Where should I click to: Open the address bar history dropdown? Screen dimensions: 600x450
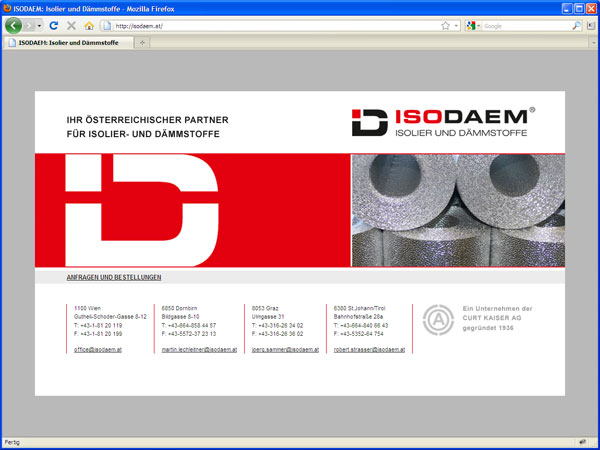click(456, 26)
